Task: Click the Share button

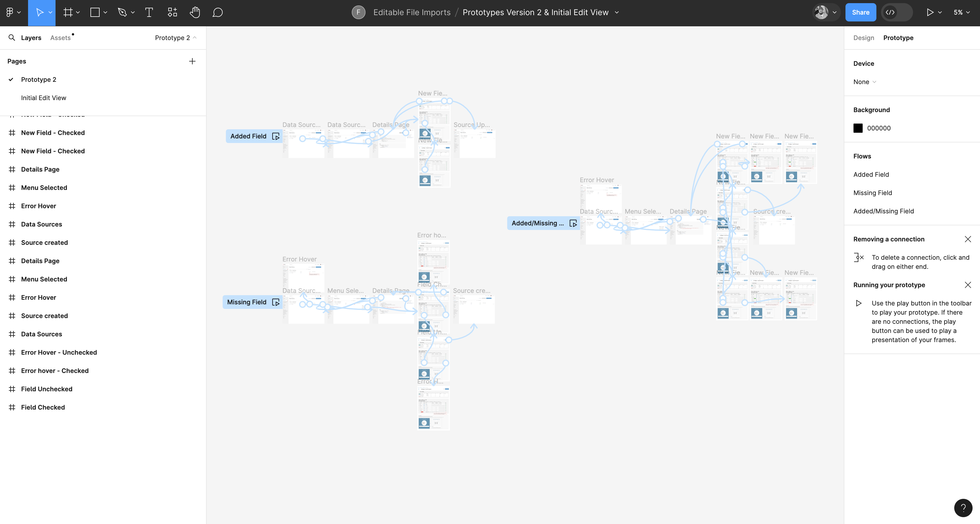Action: (861, 13)
